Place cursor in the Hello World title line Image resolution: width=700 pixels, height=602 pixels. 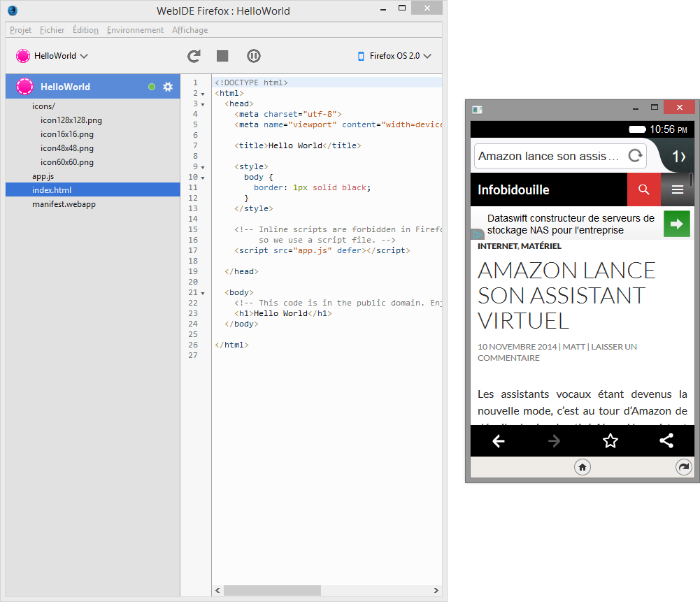[x=297, y=145]
